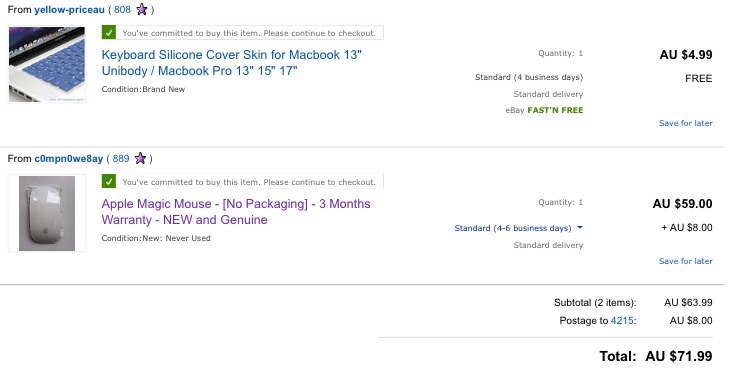This screenshot has height=370, width=738.
Task: Click committed to buy notice for keyboard cover
Action: point(249,33)
